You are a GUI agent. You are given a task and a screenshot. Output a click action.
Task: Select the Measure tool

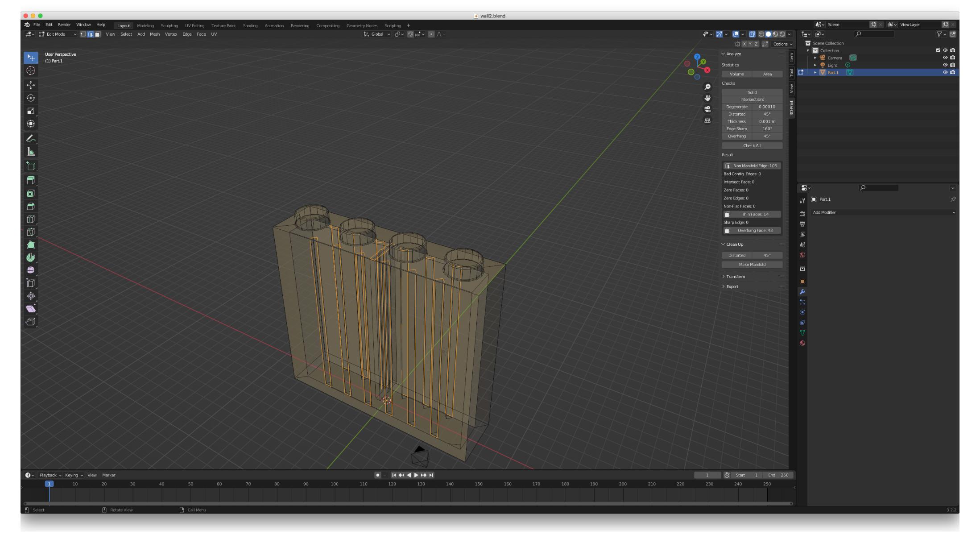point(31,152)
